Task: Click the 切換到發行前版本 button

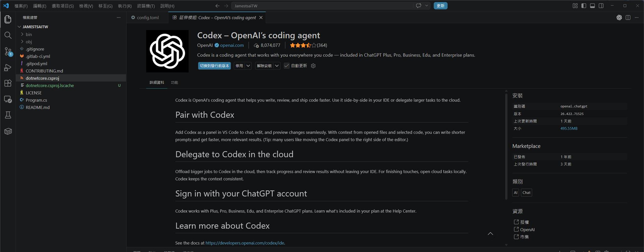Action: click(214, 66)
